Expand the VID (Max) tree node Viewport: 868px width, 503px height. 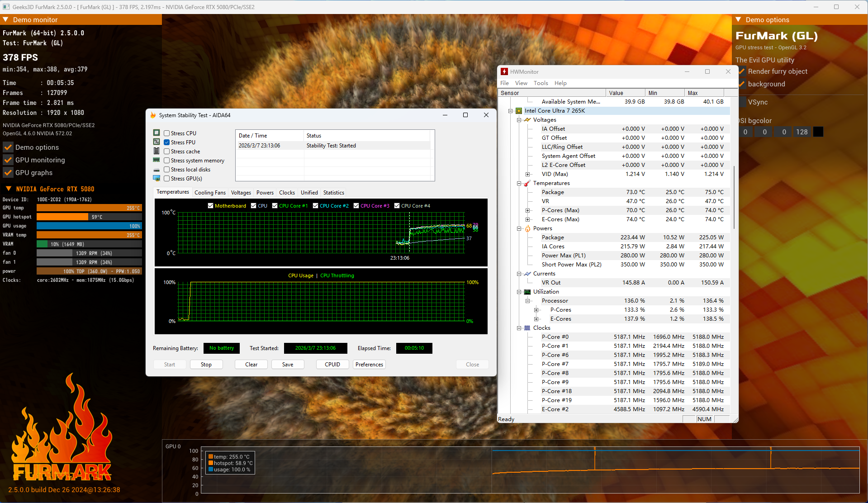point(527,174)
